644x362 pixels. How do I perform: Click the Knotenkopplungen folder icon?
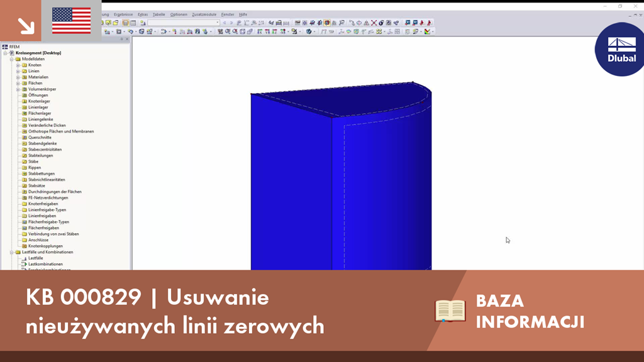pos(25,246)
